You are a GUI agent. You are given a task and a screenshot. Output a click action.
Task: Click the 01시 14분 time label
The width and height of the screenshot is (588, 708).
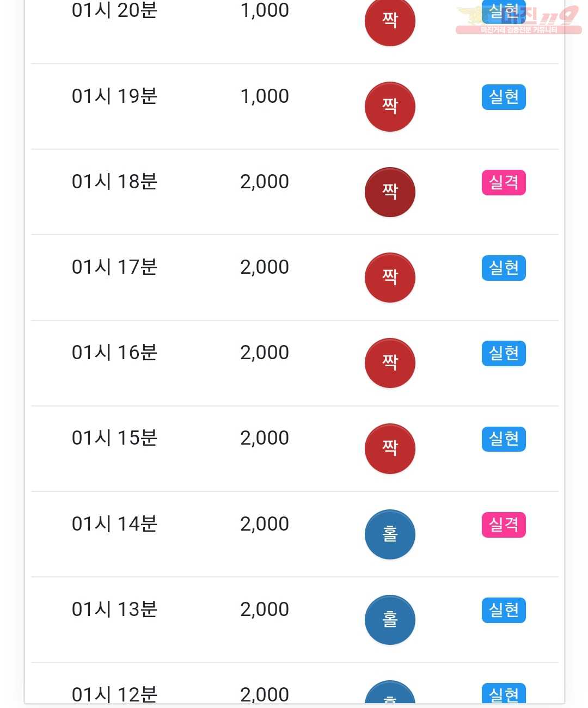[x=114, y=524]
